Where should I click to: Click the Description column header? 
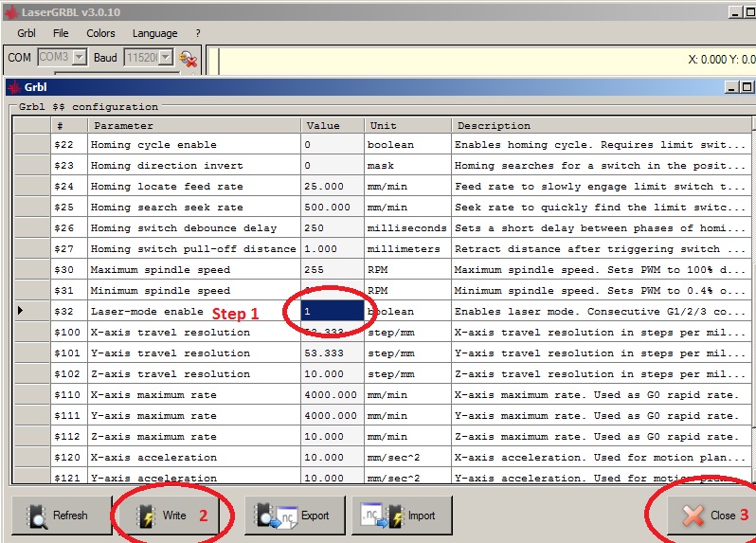coord(602,126)
